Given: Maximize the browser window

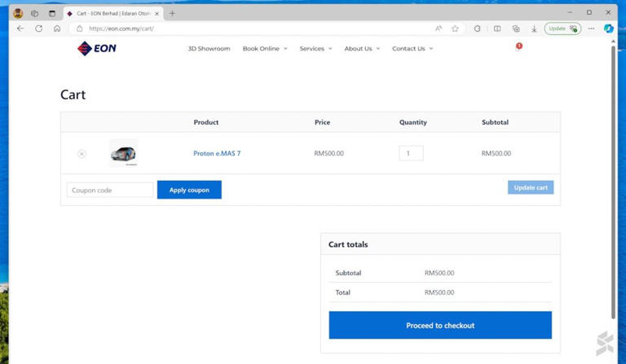Looking at the screenshot, I should (589, 13).
